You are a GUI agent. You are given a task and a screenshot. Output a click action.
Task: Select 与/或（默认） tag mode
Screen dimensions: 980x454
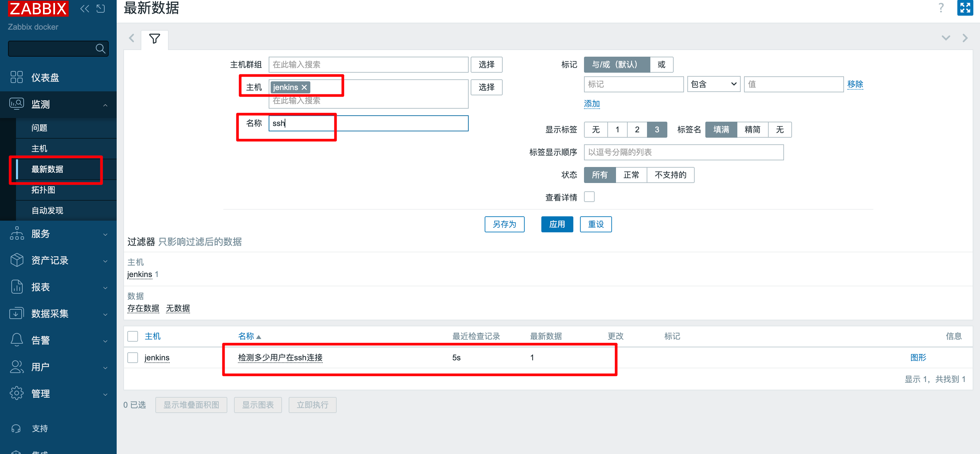617,65
